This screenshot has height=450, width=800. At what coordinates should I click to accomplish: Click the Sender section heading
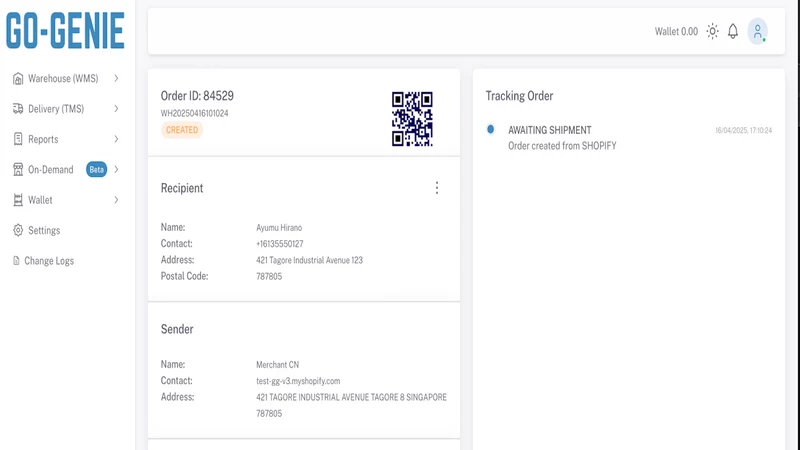177,329
